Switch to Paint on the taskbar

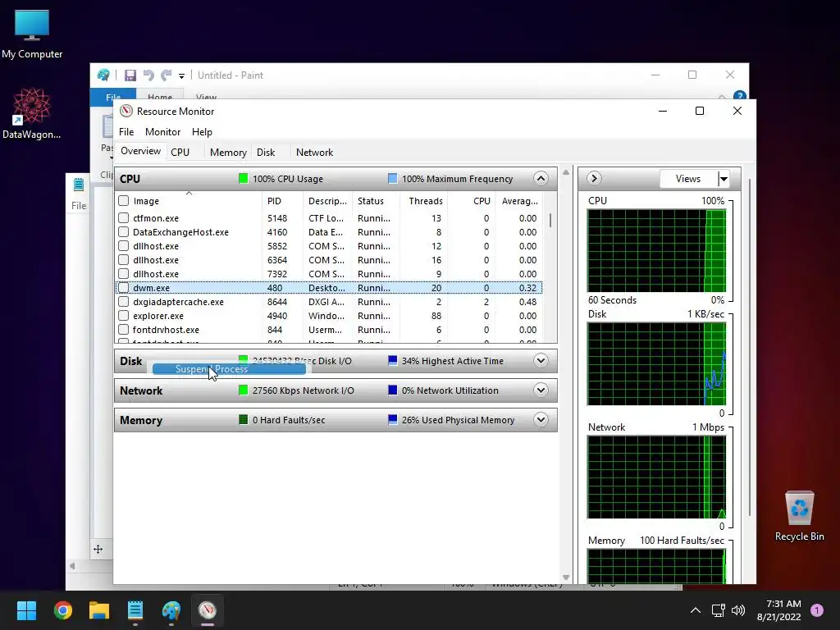coord(171,610)
